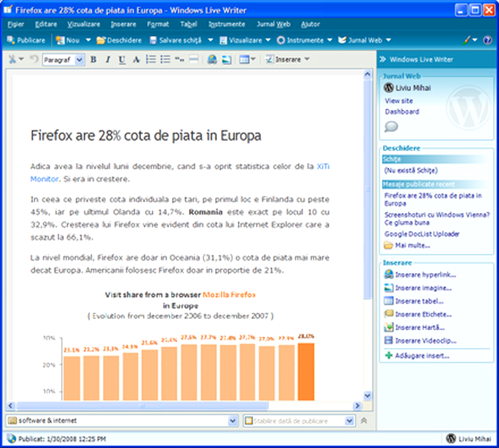
Task: Open the Vizualizare menu in menu bar
Action: click(x=83, y=24)
